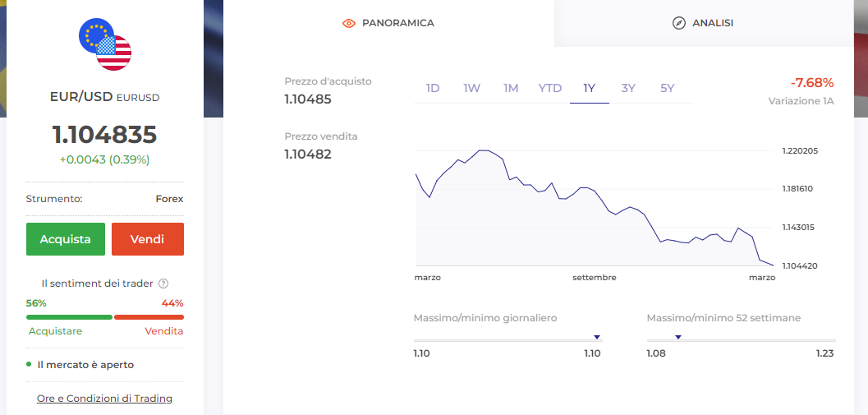Click the eye icon beside Panoramica

pos(349,23)
